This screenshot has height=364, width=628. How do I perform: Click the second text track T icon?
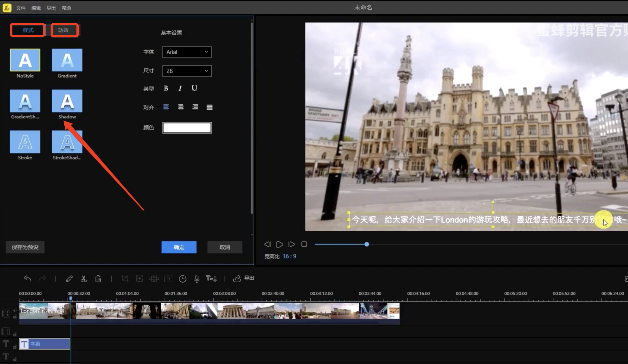pyautogui.click(x=6, y=357)
